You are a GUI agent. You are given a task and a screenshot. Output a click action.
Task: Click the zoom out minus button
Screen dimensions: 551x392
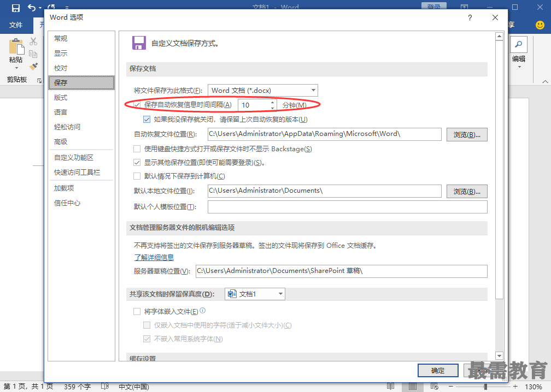[x=451, y=387]
